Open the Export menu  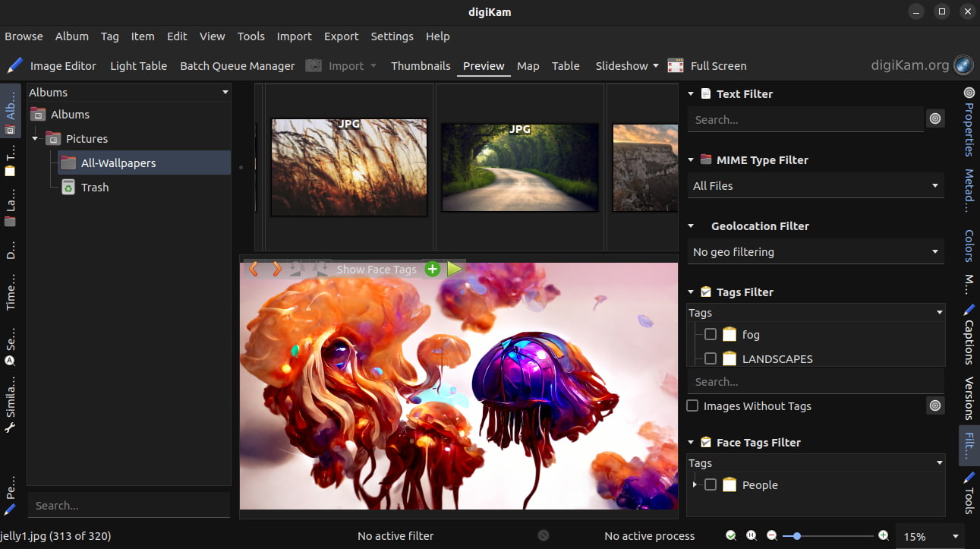pos(342,36)
